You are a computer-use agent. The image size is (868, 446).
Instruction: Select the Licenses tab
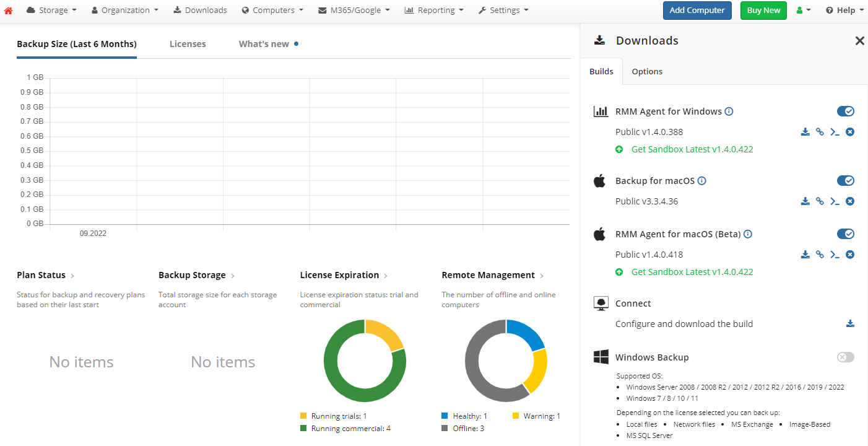tap(188, 44)
